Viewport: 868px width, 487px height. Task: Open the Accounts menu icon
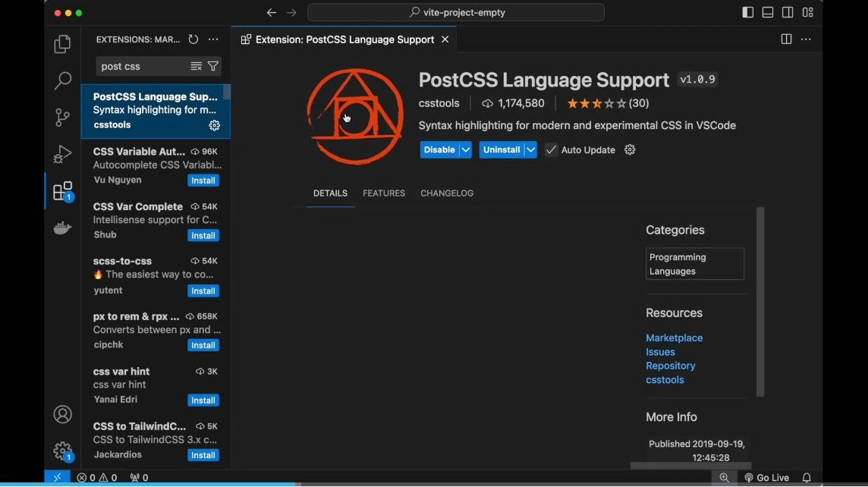coord(62,414)
